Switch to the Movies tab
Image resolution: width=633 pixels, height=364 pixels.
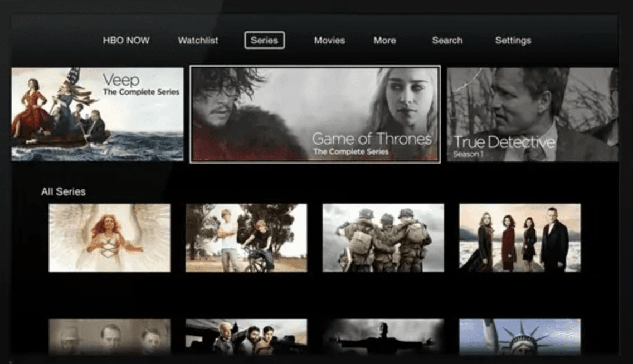[329, 40]
